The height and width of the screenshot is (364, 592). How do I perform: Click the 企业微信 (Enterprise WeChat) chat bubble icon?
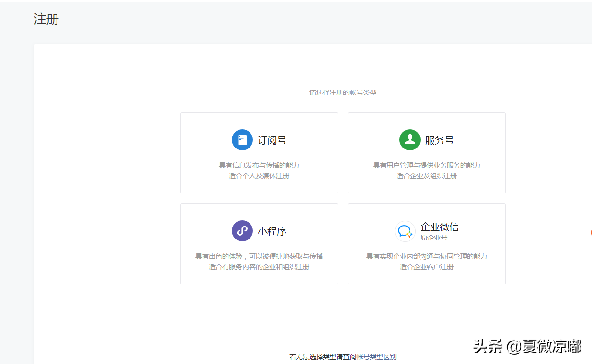click(405, 230)
